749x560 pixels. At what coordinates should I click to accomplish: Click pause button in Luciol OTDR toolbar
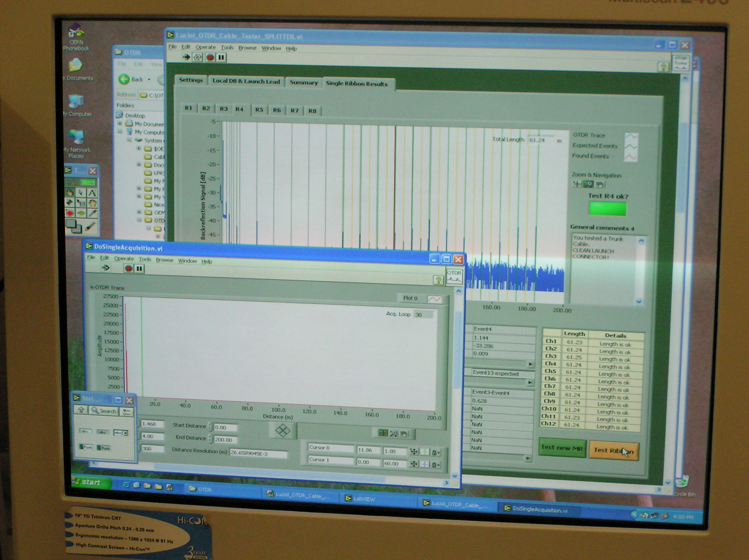pyautogui.click(x=221, y=58)
